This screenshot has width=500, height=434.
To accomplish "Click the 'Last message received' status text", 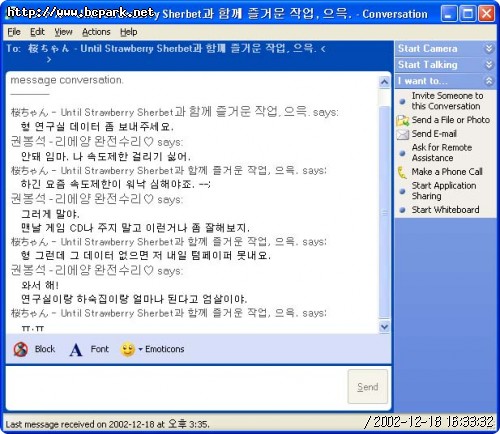I will click(x=107, y=424).
